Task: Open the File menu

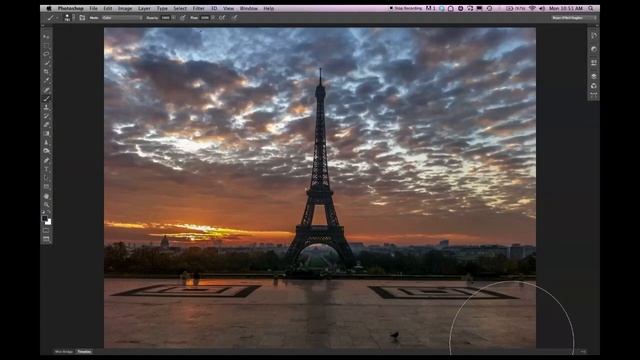Action: [x=93, y=8]
